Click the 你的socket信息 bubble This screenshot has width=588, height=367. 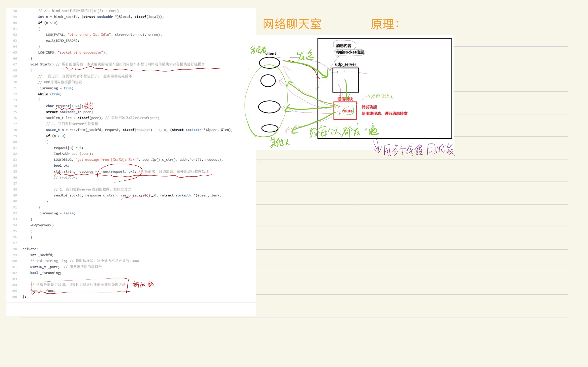pyautogui.click(x=350, y=52)
